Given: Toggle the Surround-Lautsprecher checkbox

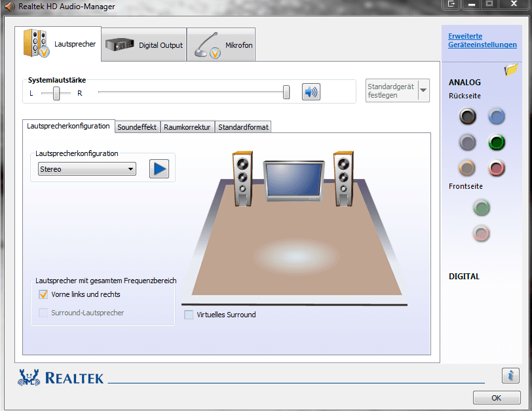Looking at the screenshot, I should coord(43,313).
